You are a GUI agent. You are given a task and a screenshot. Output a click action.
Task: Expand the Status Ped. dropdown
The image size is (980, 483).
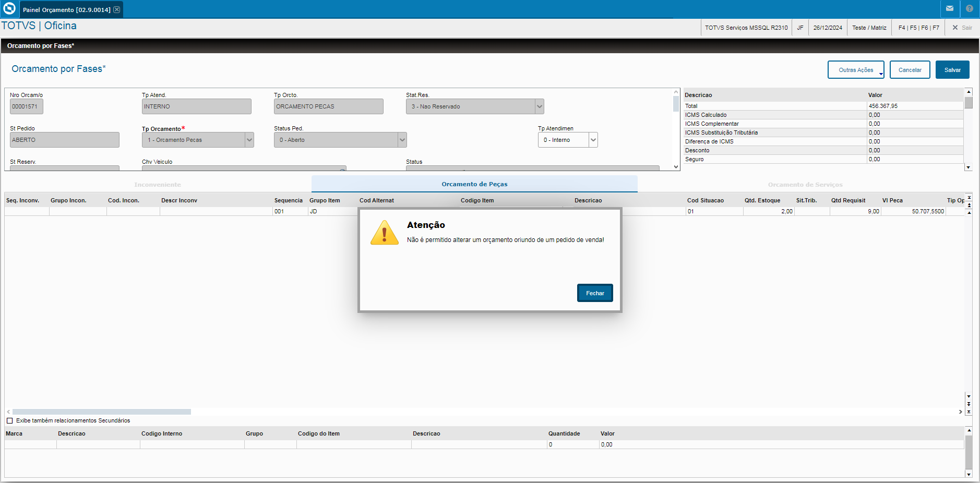click(402, 140)
